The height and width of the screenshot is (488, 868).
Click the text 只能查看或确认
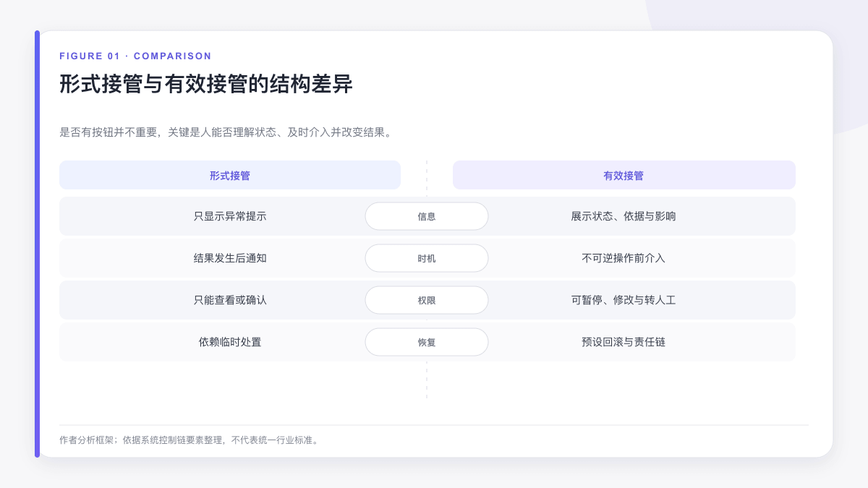[x=230, y=300]
